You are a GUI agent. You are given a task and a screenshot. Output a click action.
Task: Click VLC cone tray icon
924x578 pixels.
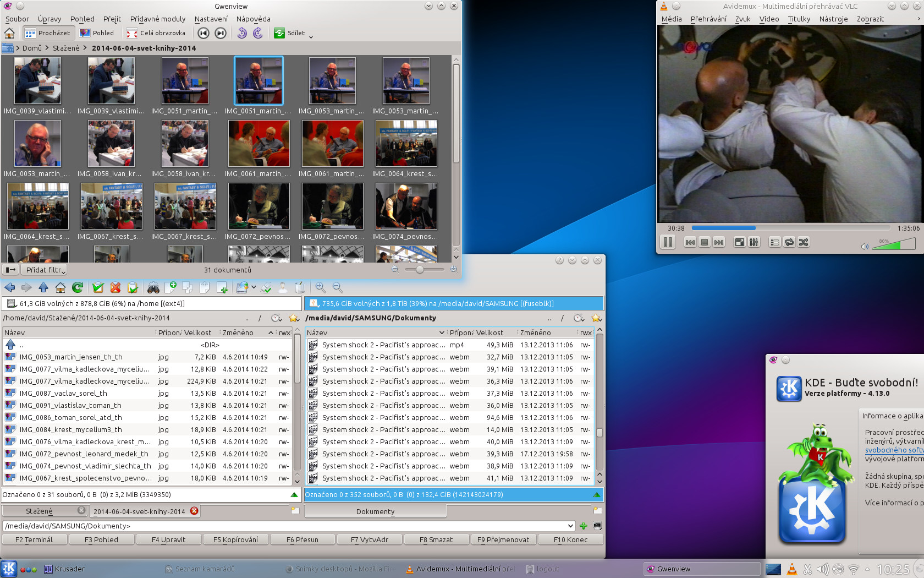[x=791, y=569]
